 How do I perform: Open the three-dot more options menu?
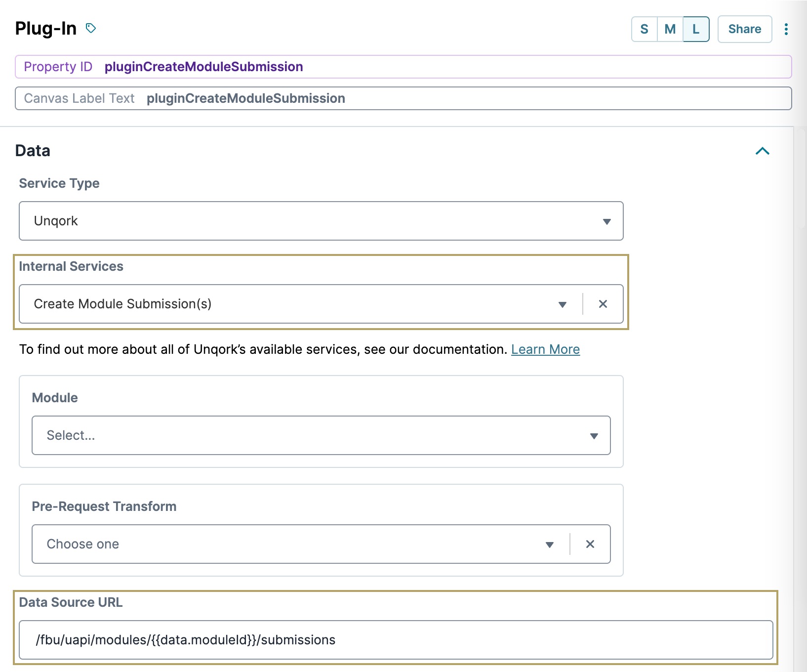[786, 29]
